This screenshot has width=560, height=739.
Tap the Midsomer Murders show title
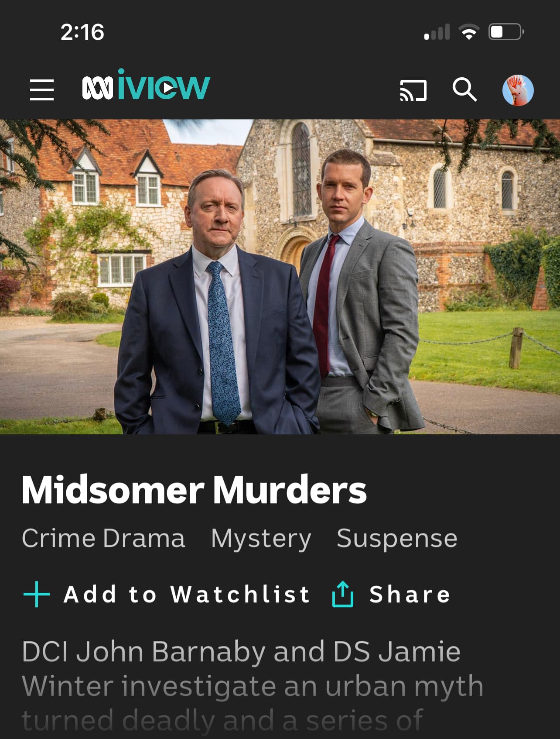point(195,490)
